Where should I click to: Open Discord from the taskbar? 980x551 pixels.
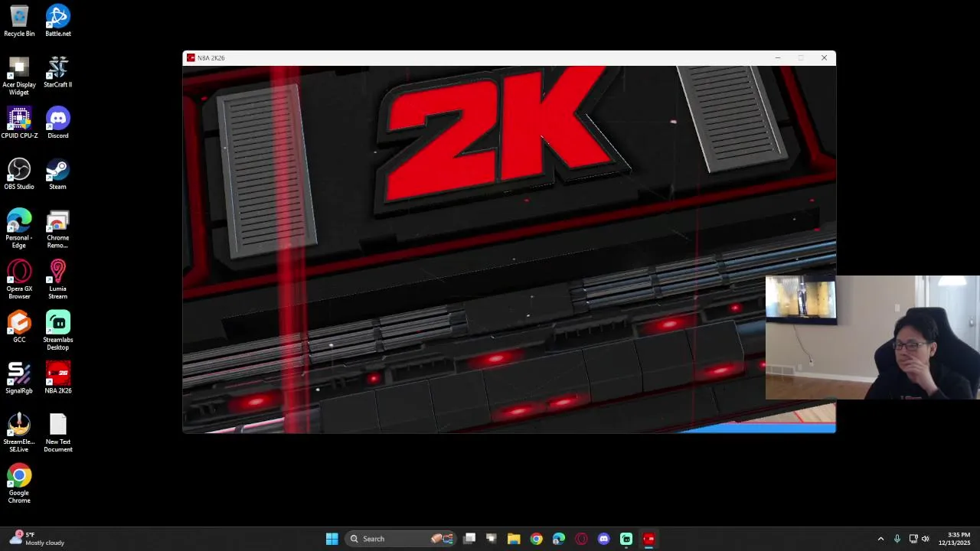[x=603, y=539]
